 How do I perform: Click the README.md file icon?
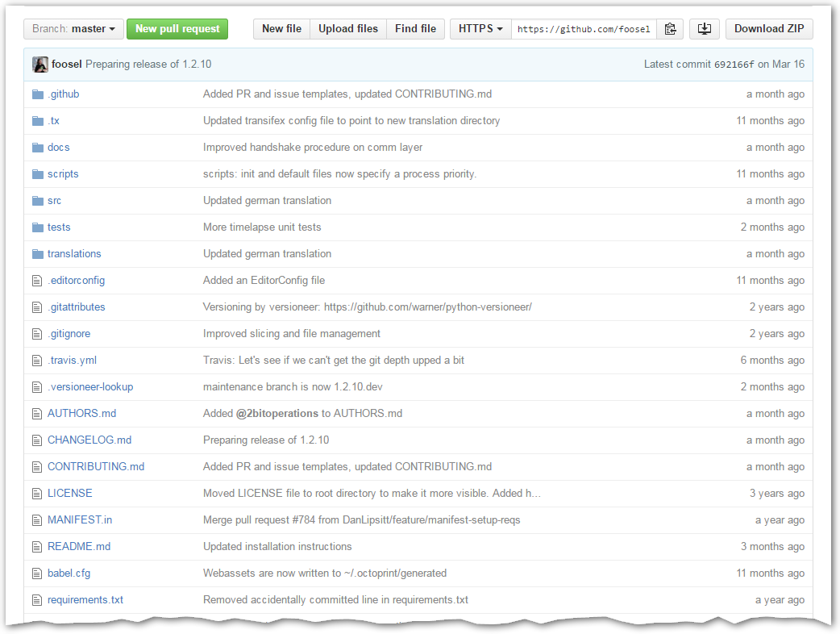coord(36,546)
